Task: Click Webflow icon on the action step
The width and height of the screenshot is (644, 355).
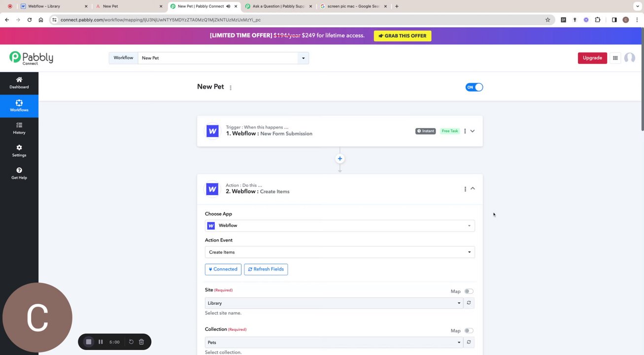Action: click(212, 189)
